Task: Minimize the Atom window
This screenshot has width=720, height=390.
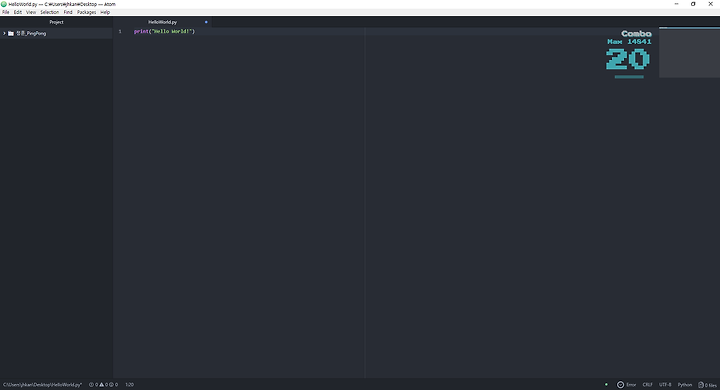Action: tap(676, 4)
